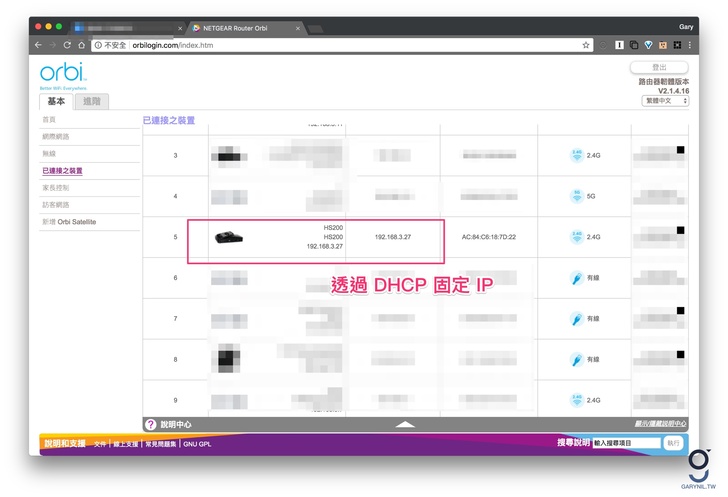Bookmark this page with the star
Image resolution: width=728 pixels, height=497 pixels.
coord(585,45)
